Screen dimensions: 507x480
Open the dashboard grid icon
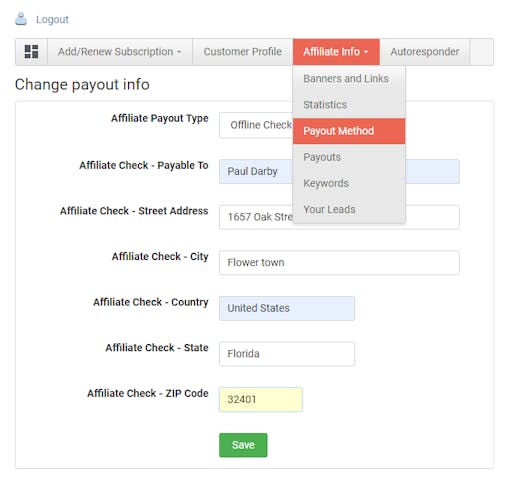click(31, 52)
